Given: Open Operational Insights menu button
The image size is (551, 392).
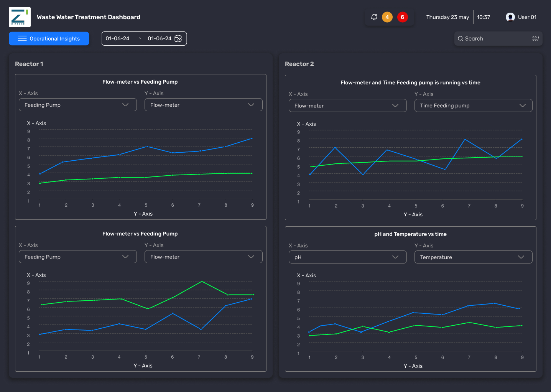Looking at the screenshot, I should coord(49,39).
